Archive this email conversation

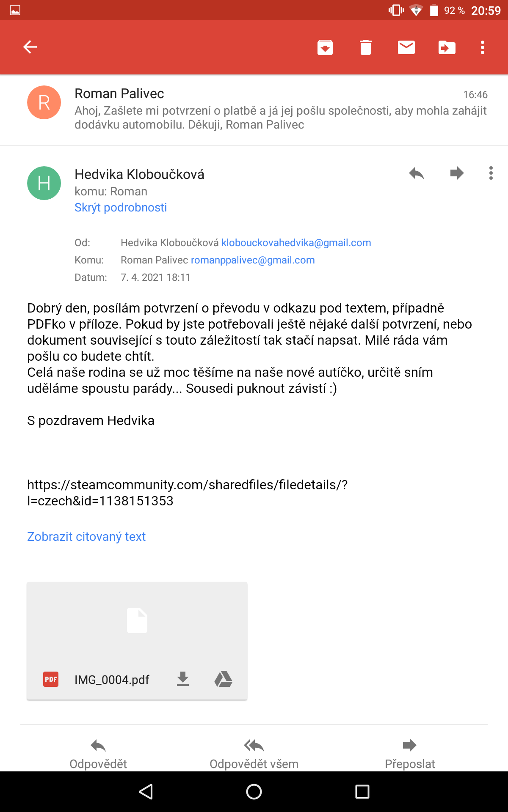(325, 47)
